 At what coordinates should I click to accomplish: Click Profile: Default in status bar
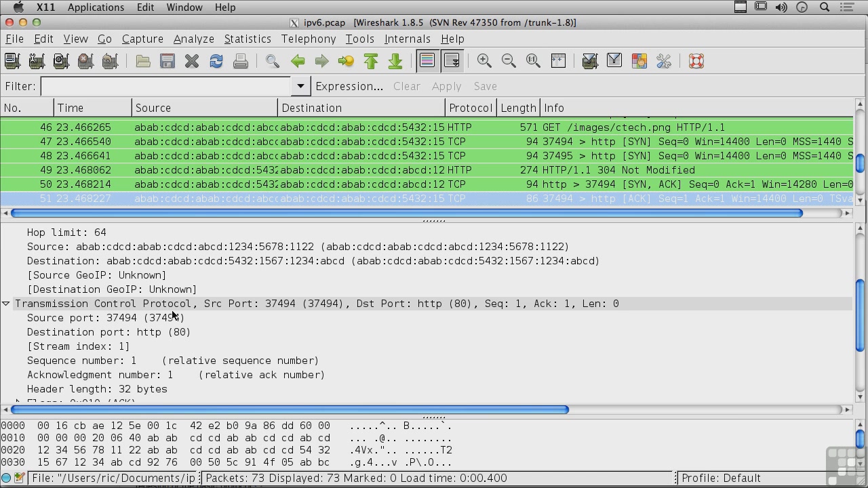pyautogui.click(x=721, y=478)
